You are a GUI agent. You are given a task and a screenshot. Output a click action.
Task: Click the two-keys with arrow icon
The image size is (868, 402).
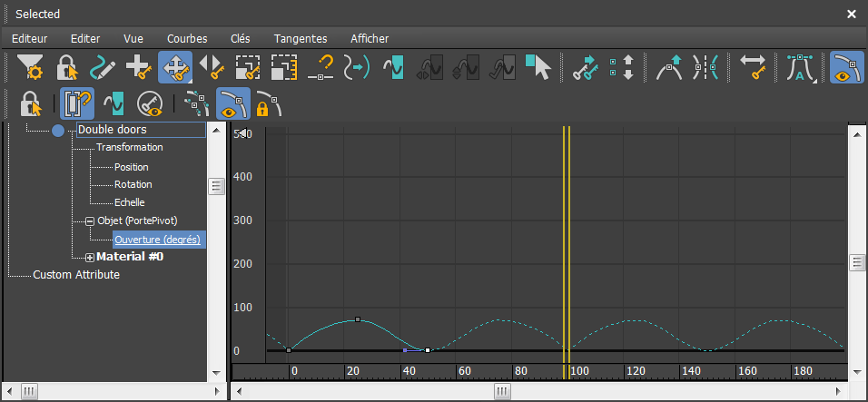[x=586, y=67]
